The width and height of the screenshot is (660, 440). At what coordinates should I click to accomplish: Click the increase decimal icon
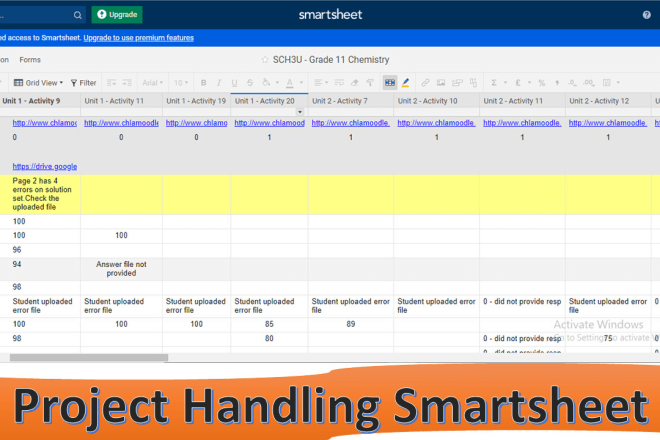tap(589, 83)
